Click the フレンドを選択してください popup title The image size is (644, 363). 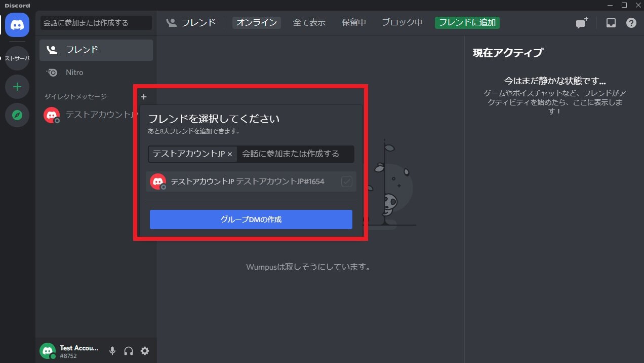[214, 119]
